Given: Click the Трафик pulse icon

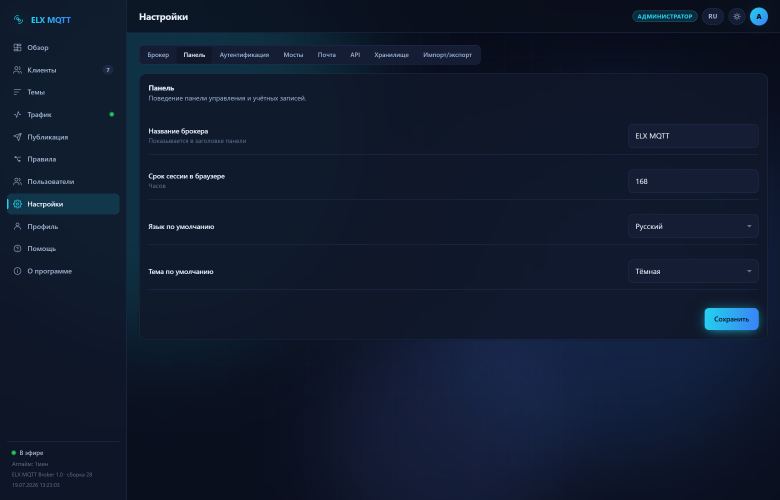Looking at the screenshot, I should 17,114.
